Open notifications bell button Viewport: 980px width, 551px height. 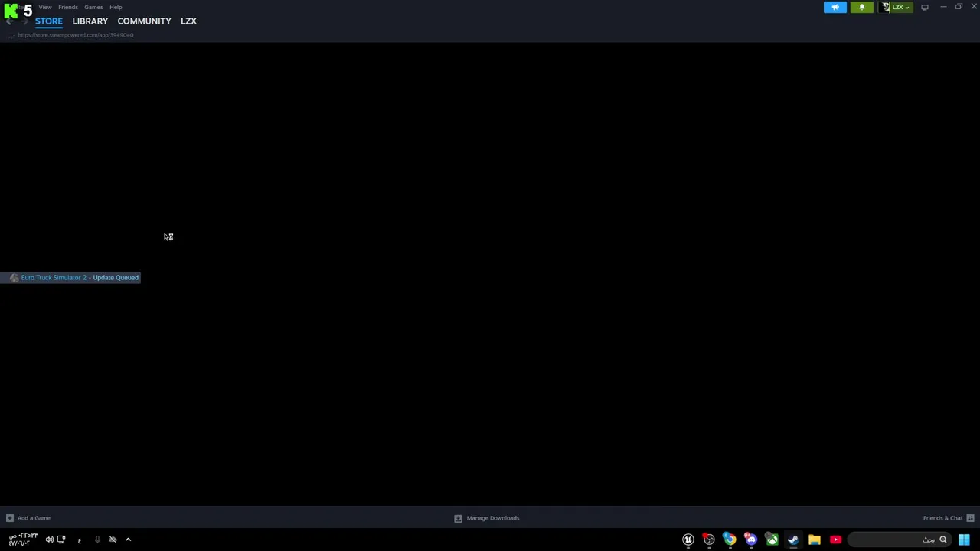click(x=861, y=7)
